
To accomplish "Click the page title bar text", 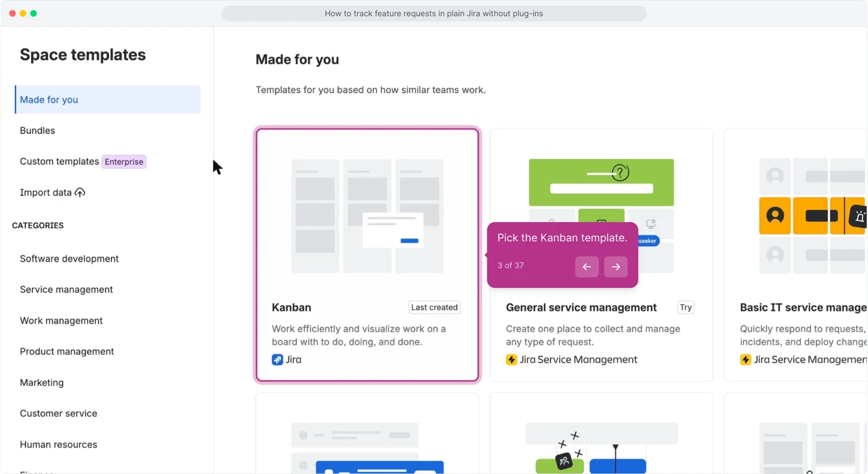I will pos(434,14).
